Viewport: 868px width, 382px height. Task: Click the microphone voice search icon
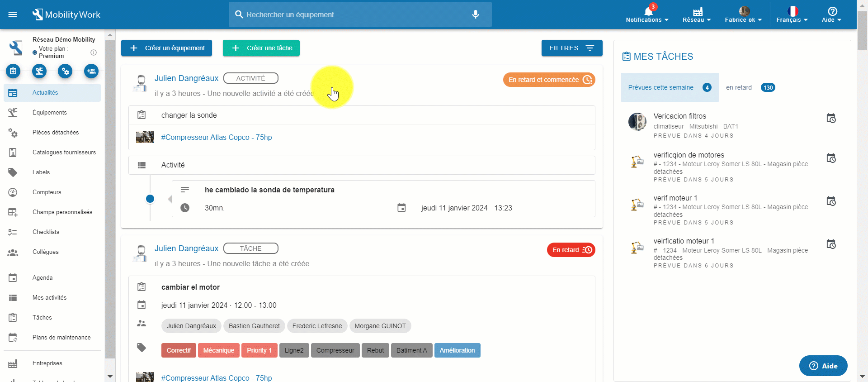coord(475,14)
